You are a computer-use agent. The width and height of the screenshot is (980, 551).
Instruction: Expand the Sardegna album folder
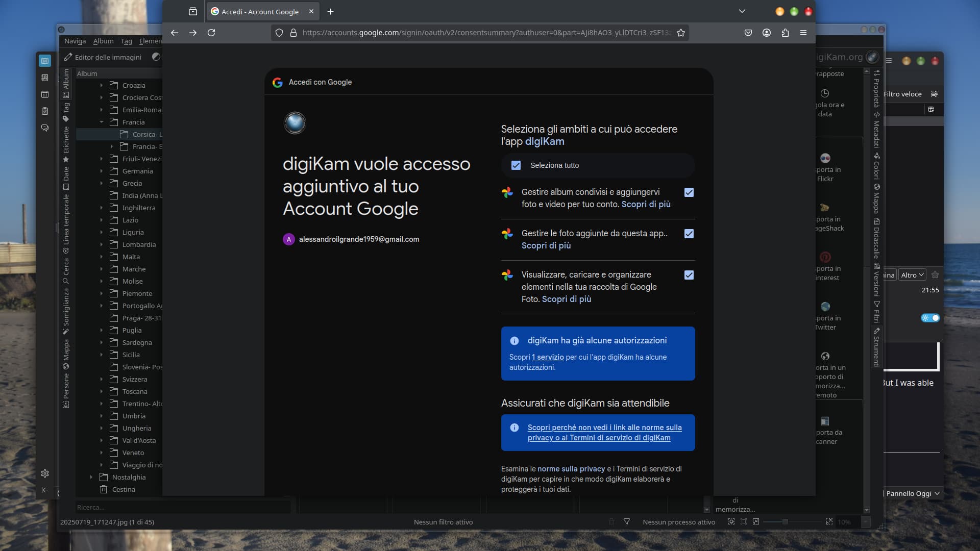102,342
